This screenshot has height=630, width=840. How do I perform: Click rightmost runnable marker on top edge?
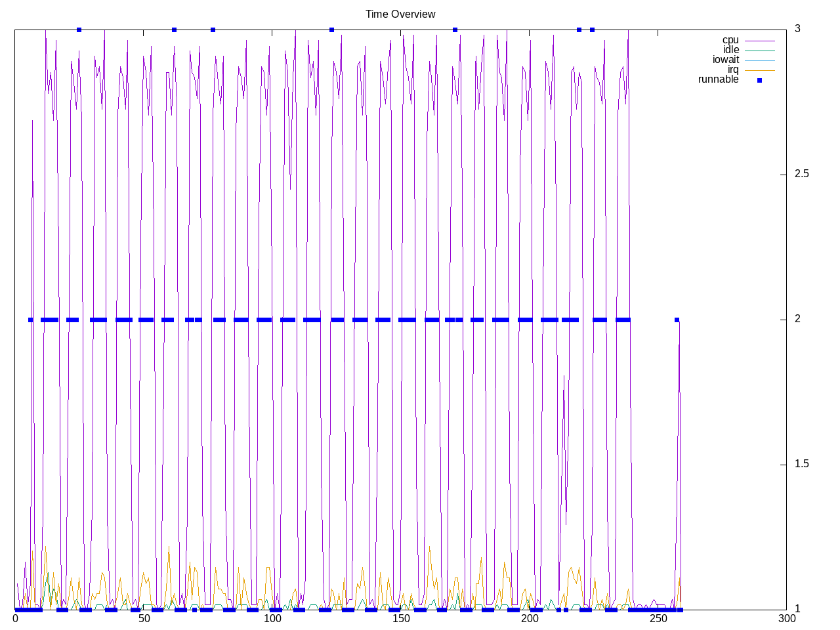[592, 30]
